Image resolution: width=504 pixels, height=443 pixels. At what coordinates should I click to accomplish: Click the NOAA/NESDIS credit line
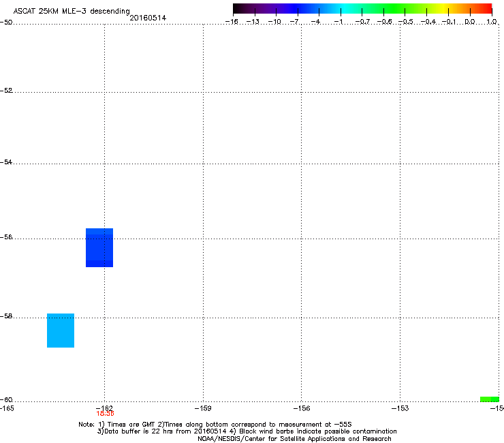click(294, 439)
